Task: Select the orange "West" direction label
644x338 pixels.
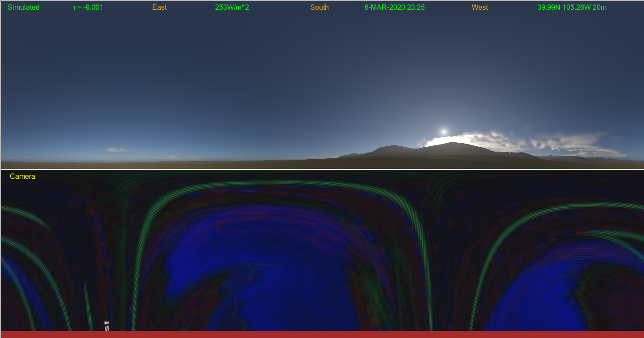Action: (x=480, y=8)
